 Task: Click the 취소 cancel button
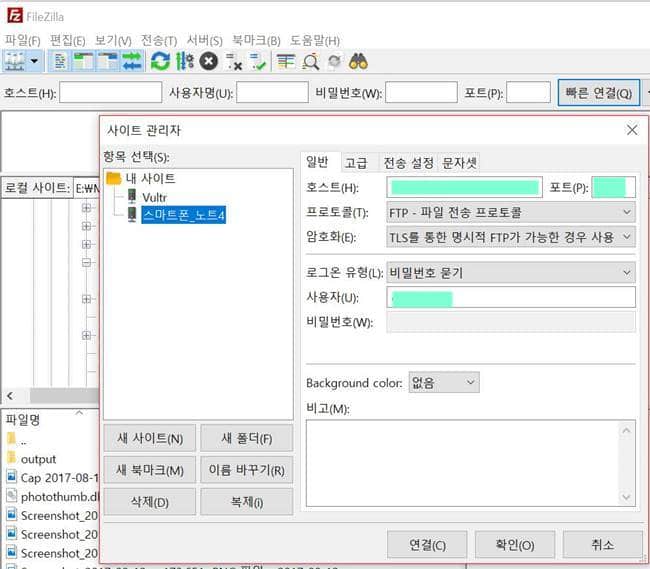click(x=602, y=545)
